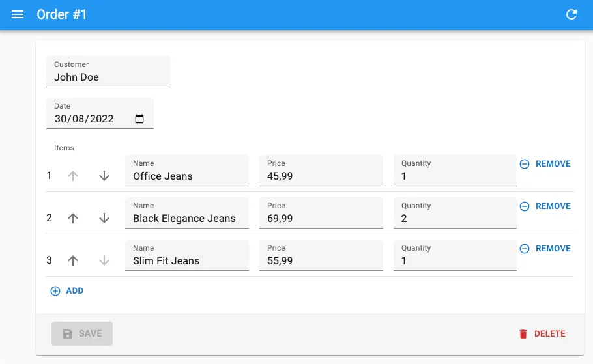
Task: Edit the 45,99 price field
Action: [x=321, y=176]
